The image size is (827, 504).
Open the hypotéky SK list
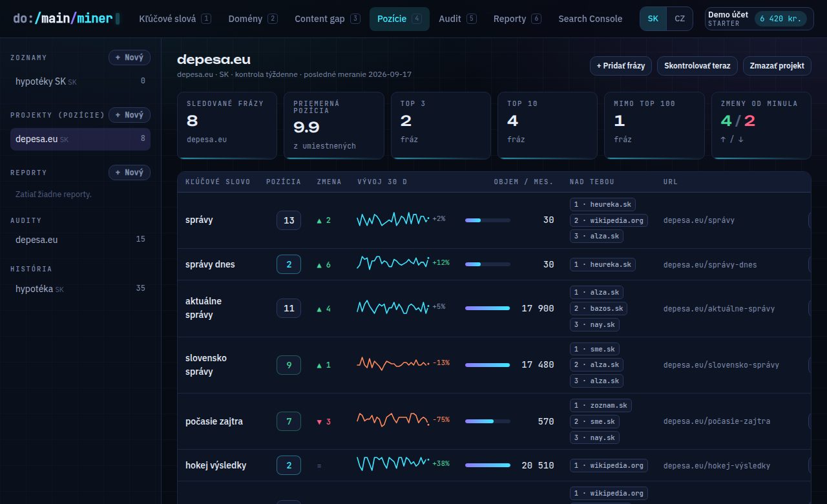[x=80, y=81]
